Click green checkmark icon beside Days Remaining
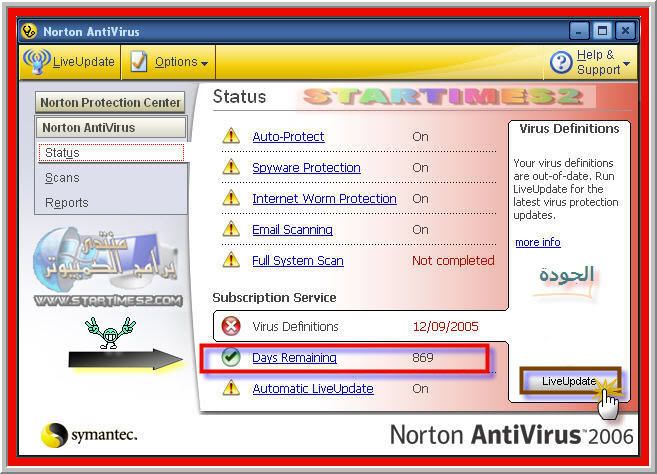Viewport: 657px width, 474px height. tap(231, 357)
